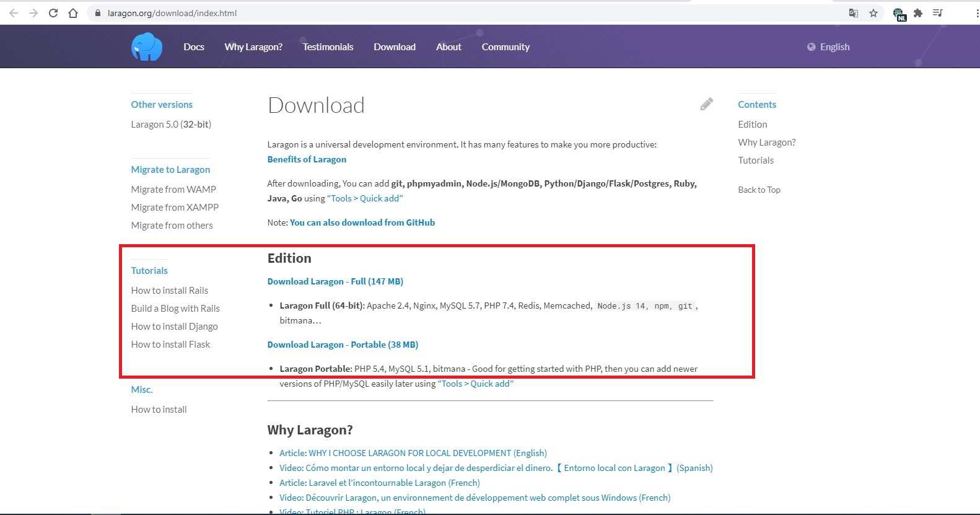Click the Download page title

coord(316,105)
